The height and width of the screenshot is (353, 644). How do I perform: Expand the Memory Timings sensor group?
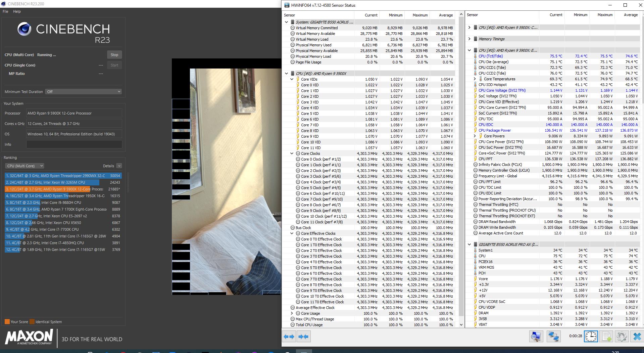469,39
